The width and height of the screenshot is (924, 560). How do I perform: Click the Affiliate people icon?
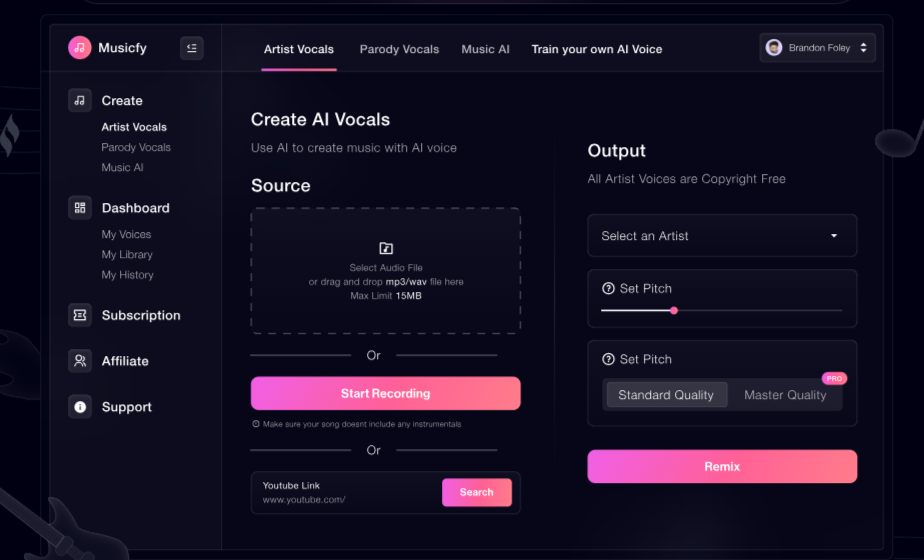click(80, 361)
